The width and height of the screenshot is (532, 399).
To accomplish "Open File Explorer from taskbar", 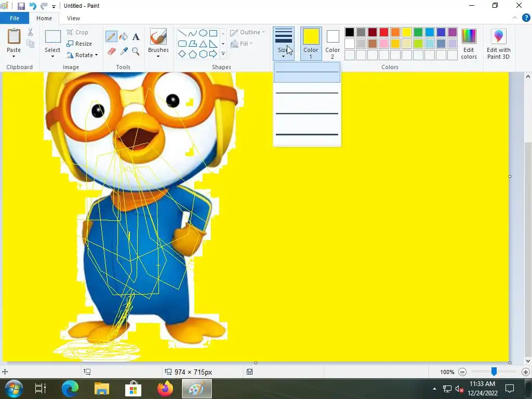I will 101,389.
